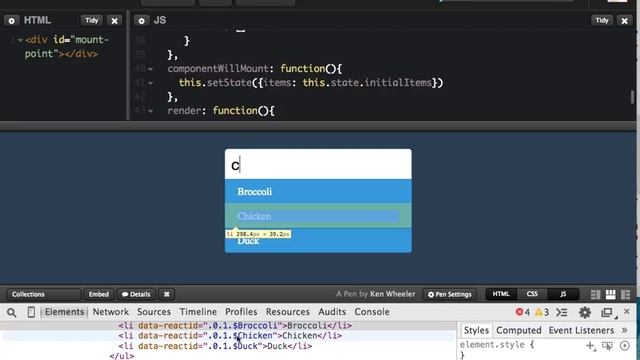Open Pen Settings
Viewport: 640px width, 360px height.
(x=449, y=294)
